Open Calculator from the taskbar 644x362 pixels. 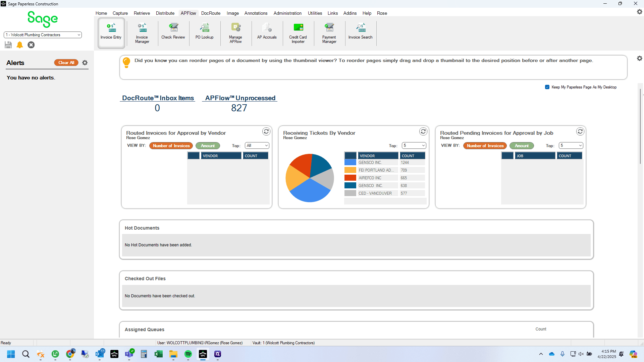(x=144, y=354)
